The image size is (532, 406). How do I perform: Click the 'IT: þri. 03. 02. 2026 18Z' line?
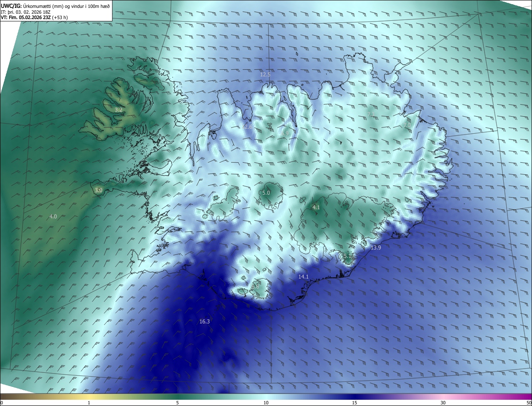(x=26, y=12)
